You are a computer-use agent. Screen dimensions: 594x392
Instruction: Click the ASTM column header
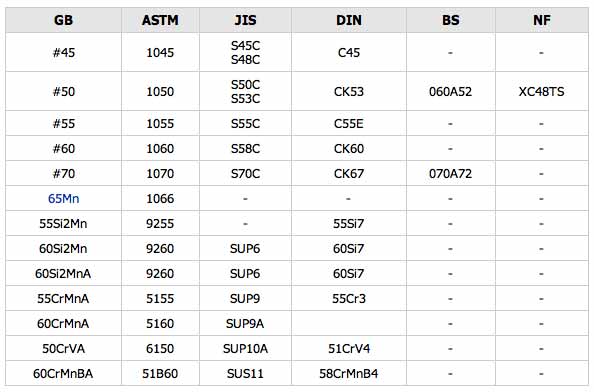coord(160,20)
